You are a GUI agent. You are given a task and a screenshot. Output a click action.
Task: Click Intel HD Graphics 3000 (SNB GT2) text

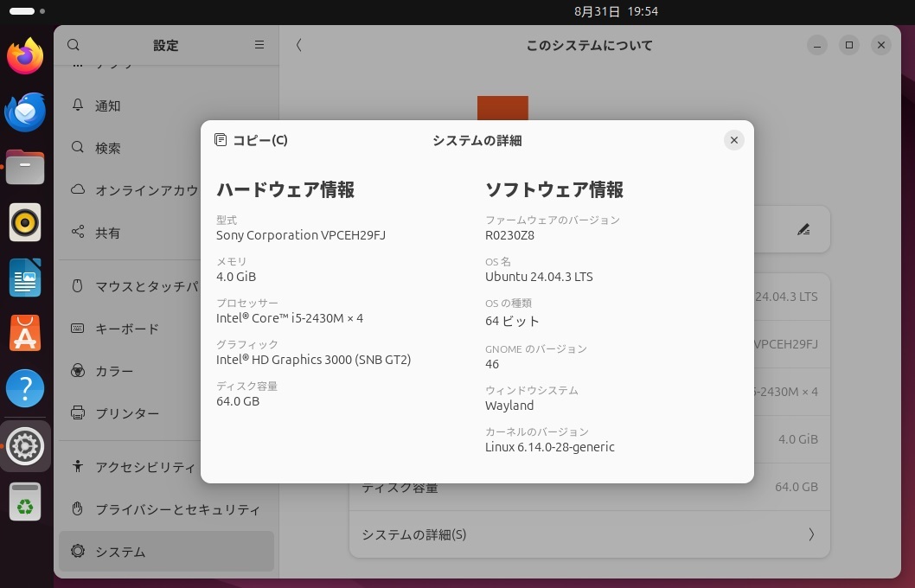click(313, 360)
